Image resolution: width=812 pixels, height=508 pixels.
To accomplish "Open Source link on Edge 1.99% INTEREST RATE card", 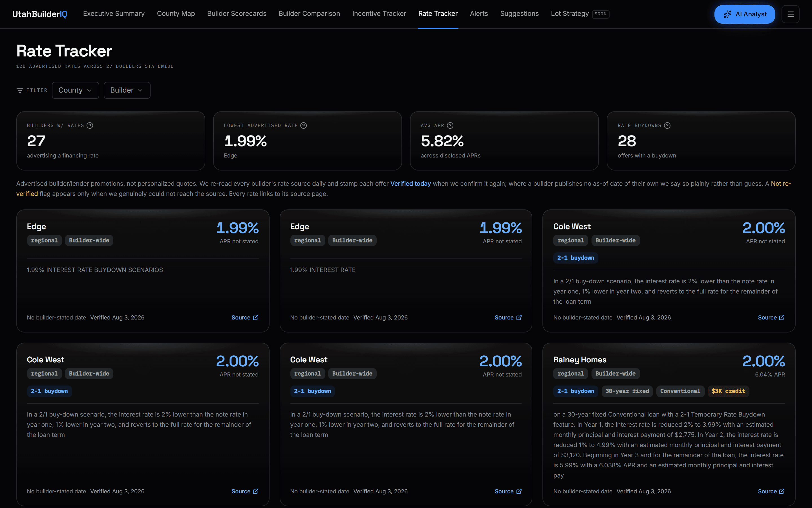I will 508,317.
